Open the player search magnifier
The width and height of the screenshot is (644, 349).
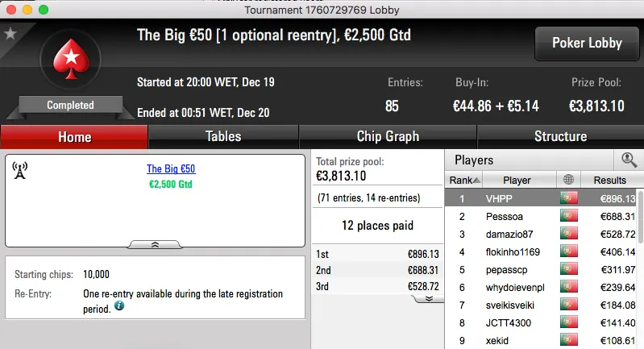629,160
